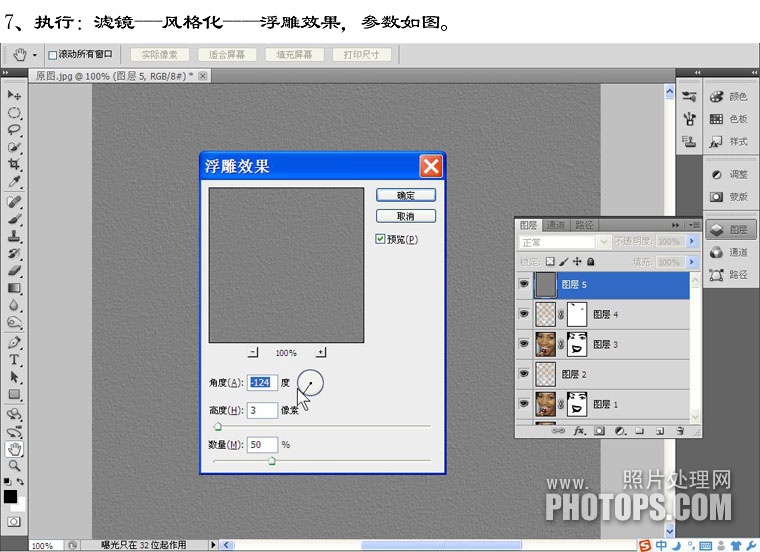
Task: Open the 蒙版 (Masks) panel icon
Action: pos(716,197)
